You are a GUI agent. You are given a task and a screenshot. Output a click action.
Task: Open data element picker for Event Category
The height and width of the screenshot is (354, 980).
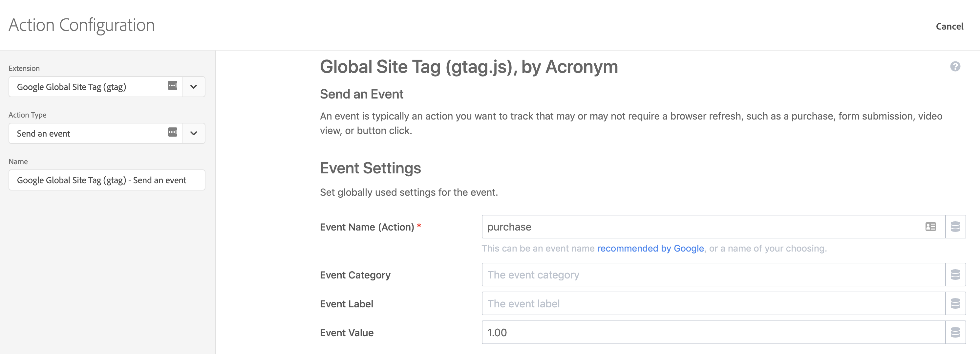(955, 275)
